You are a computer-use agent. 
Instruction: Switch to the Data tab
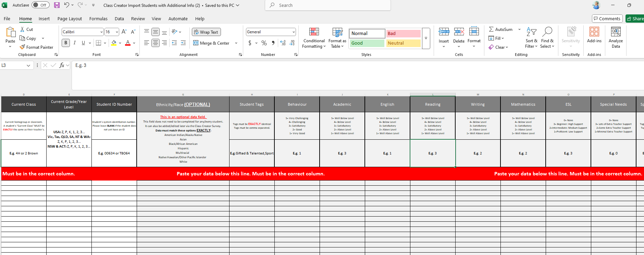[x=119, y=19]
